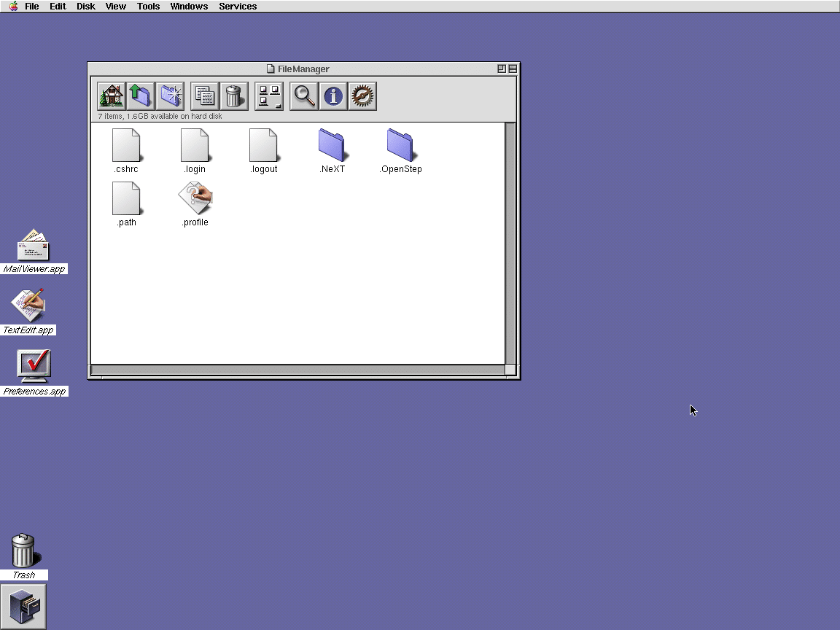This screenshot has height=630, width=840.
Task: Click the FileManager toolbar trash can icon
Action: (234, 96)
